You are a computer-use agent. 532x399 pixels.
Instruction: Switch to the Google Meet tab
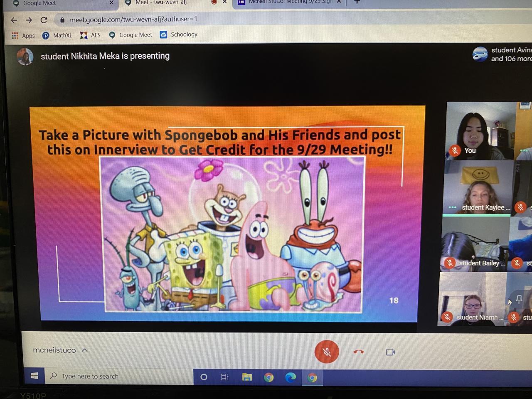click(x=58, y=3)
